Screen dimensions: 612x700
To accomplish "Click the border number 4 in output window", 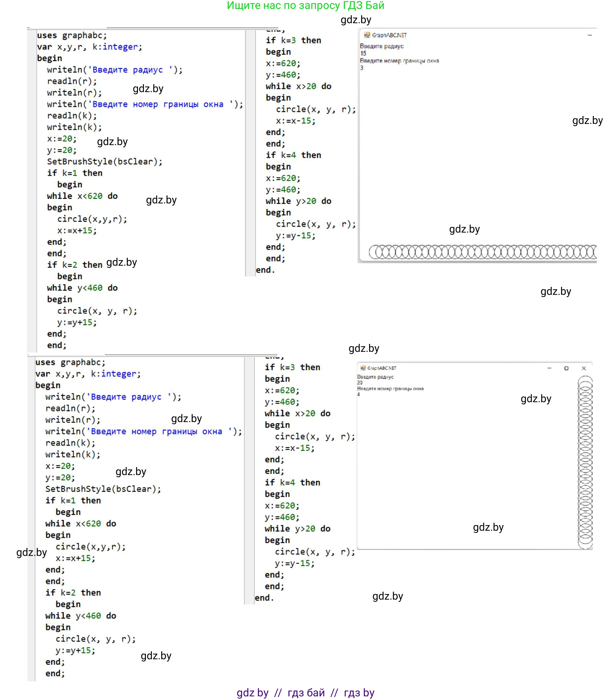I will pyautogui.click(x=358, y=395).
